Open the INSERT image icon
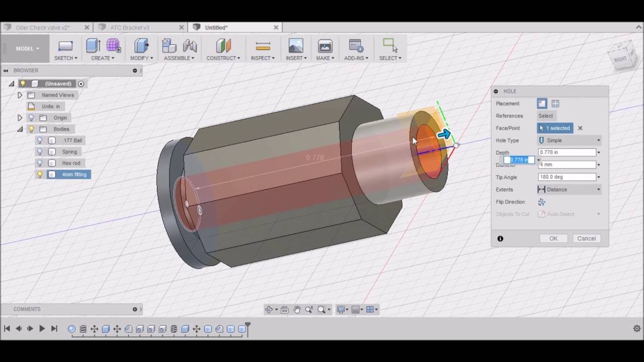This screenshot has height=362, width=644. click(296, 46)
